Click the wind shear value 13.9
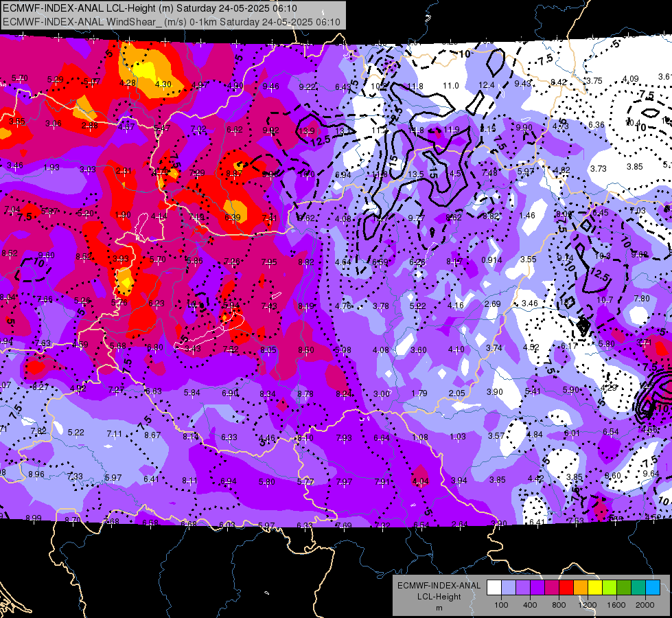 tap(307, 130)
